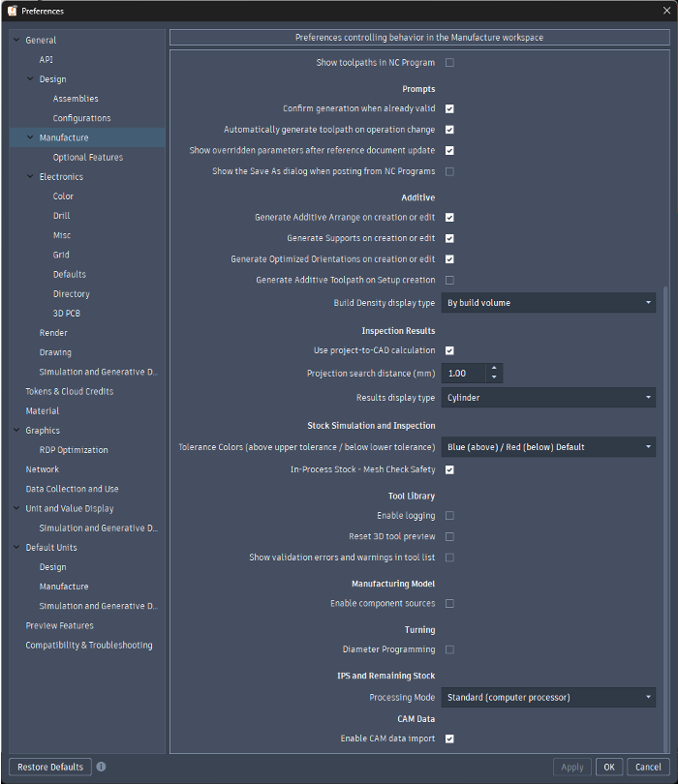Close the Preferences dialog

click(665, 12)
